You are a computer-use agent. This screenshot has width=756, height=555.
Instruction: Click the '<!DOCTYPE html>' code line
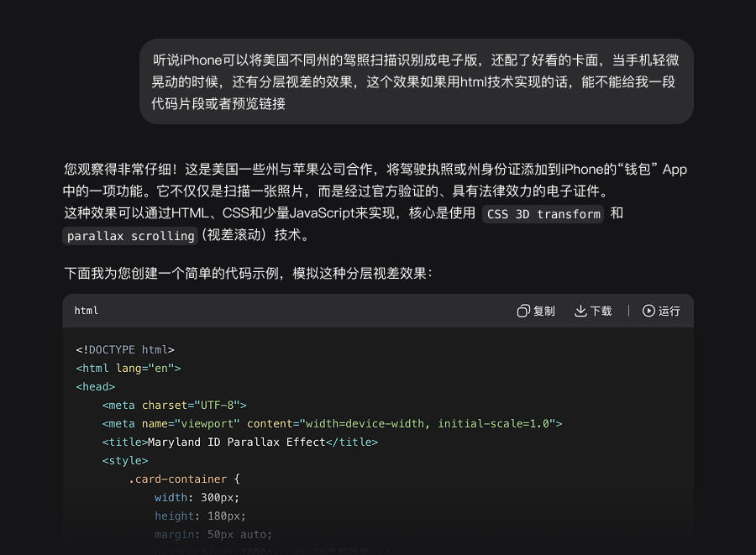tap(125, 350)
